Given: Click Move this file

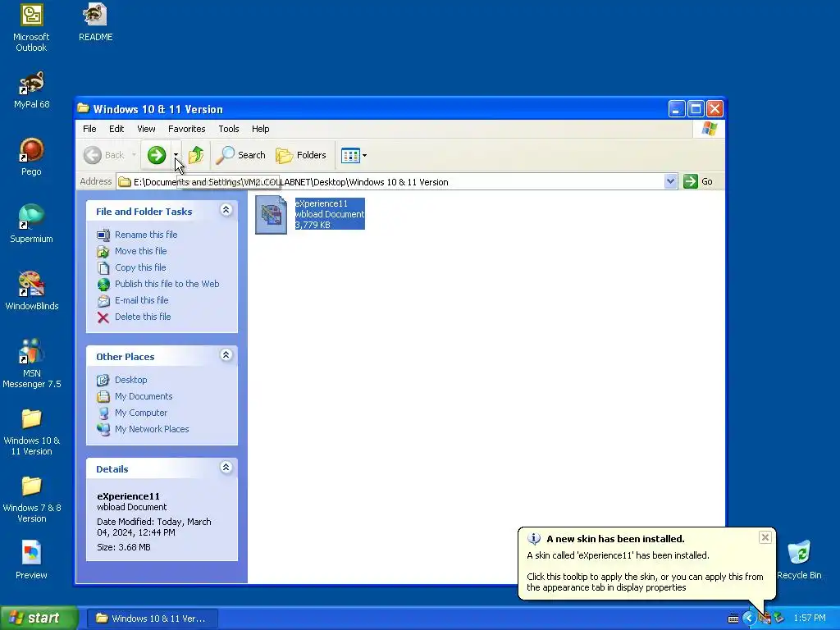Looking at the screenshot, I should tap(140, 251).
